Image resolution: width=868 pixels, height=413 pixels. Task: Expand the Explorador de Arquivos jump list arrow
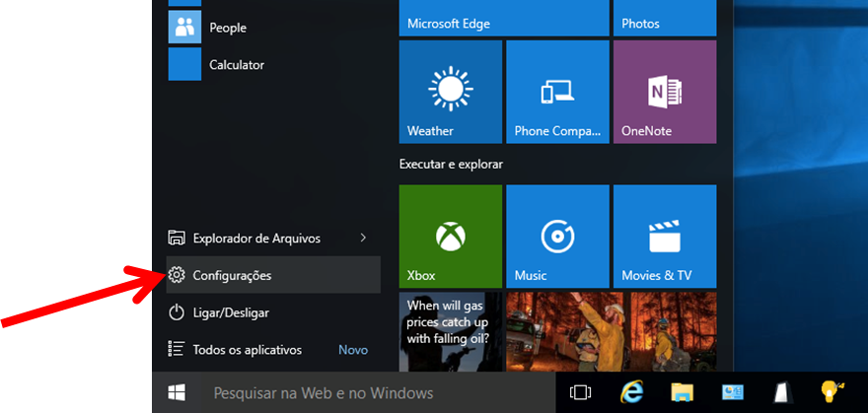(x=363, y=238)
